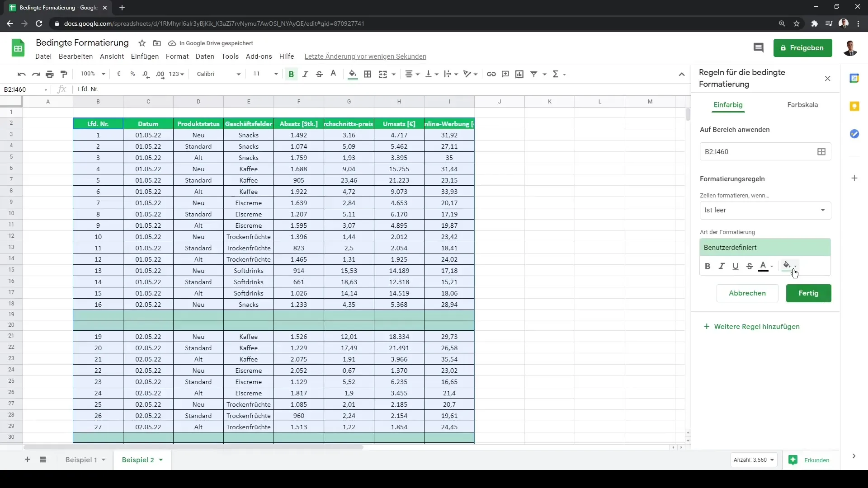
Task: Toggle italic in conditional format style
Action: [722, 266]
